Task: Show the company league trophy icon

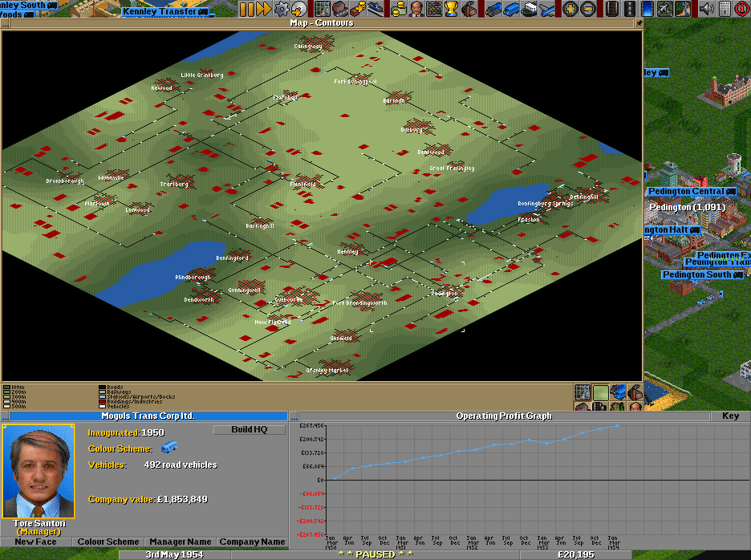Action: click(451, 9)
